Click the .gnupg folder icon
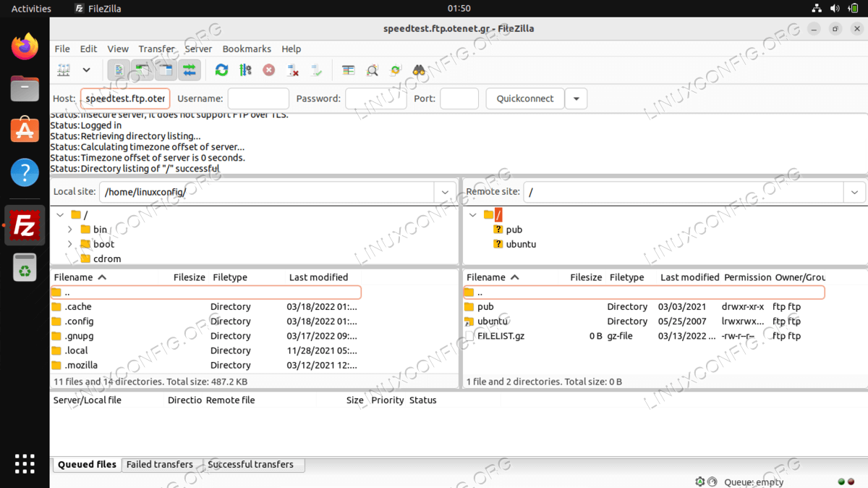 coord(56,336)
